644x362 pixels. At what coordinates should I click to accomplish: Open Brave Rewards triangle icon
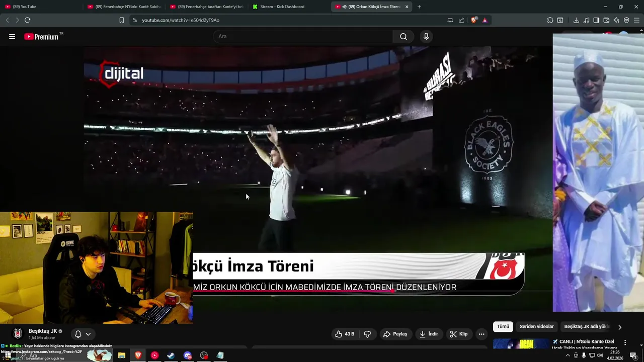pyautogui.click(x=485, y=20)
